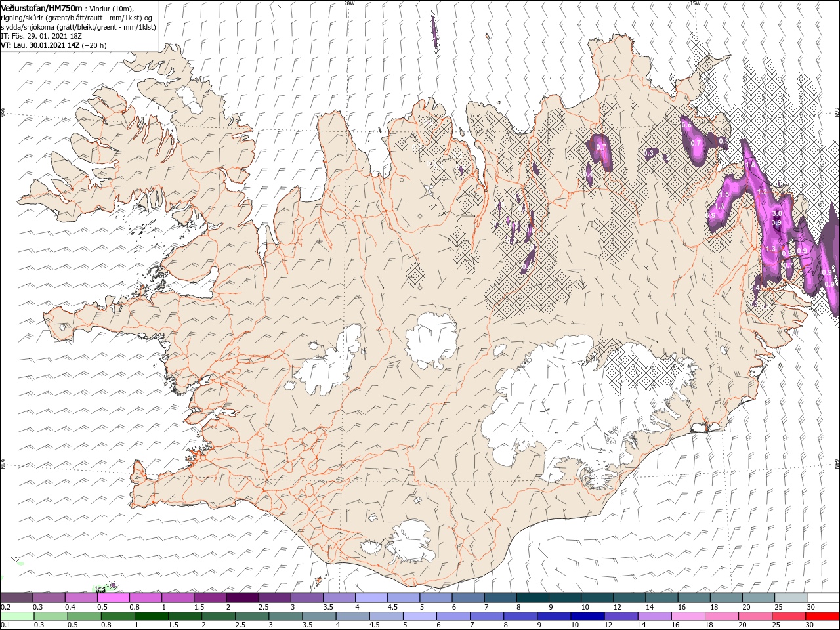
Task: Pick the upper scale swatch between 1 and 1.5
Action: tap(178, 598)
